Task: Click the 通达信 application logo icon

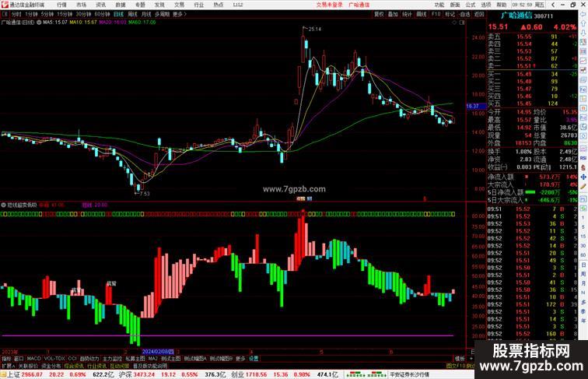Action: pyautogui.click(x=5, y=5)
